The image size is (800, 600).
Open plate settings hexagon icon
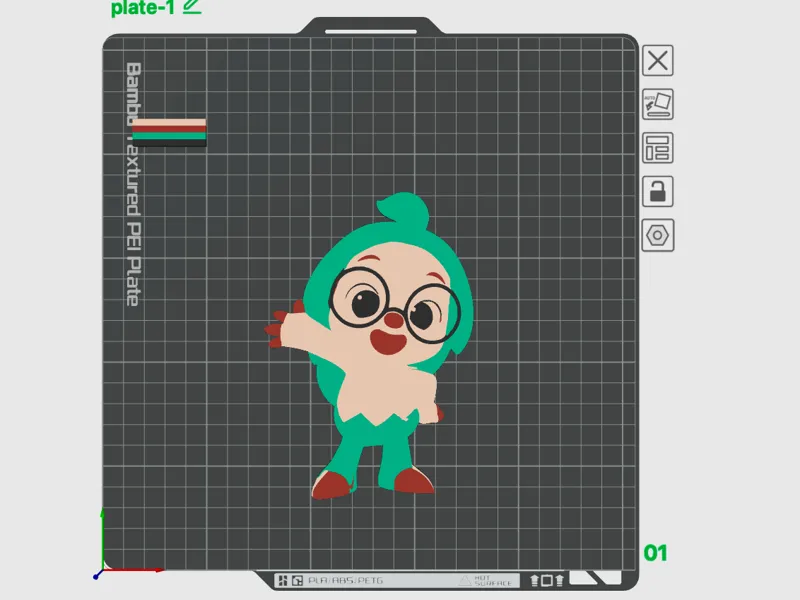tap(657, 235)
